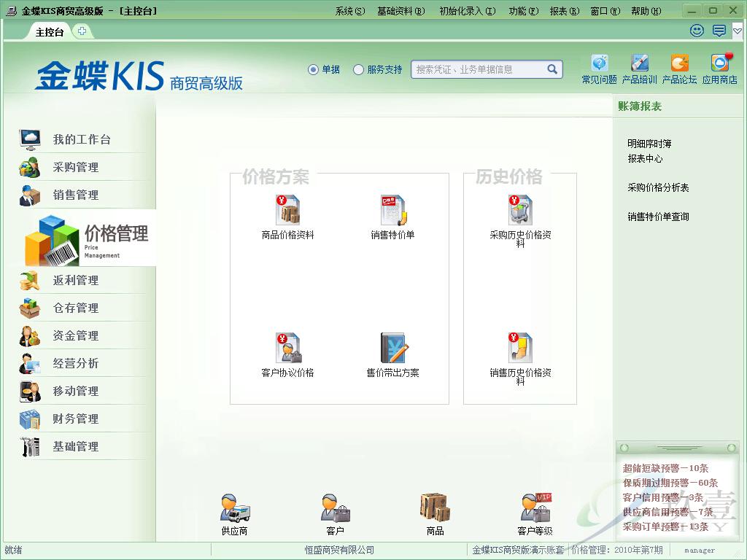
Task: Open 销售历史价格资料 icon
Action: 519,348
